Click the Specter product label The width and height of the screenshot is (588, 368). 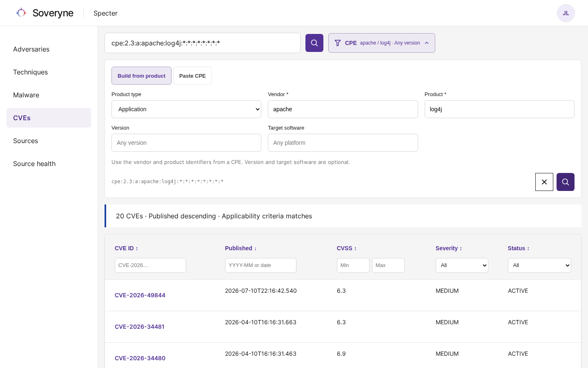pyautogui.click(x=105, y=13)
